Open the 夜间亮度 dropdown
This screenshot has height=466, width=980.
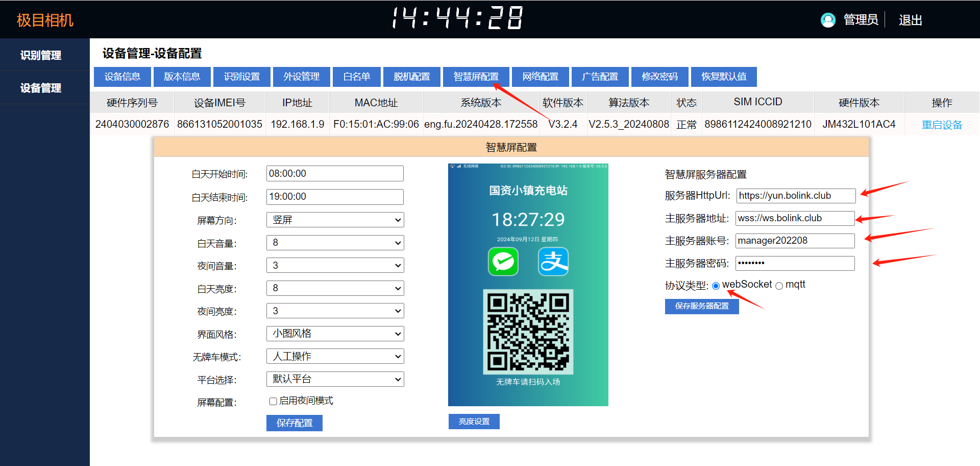(x=335, y=311)
